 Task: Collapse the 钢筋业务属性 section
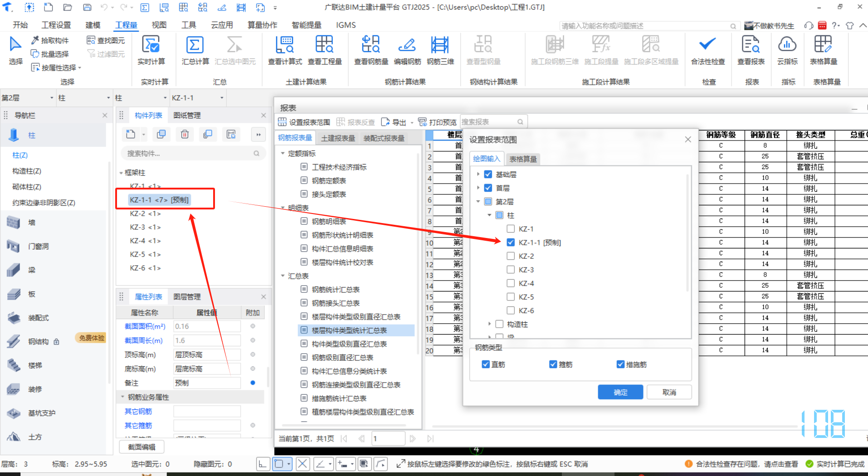(122, 397)
